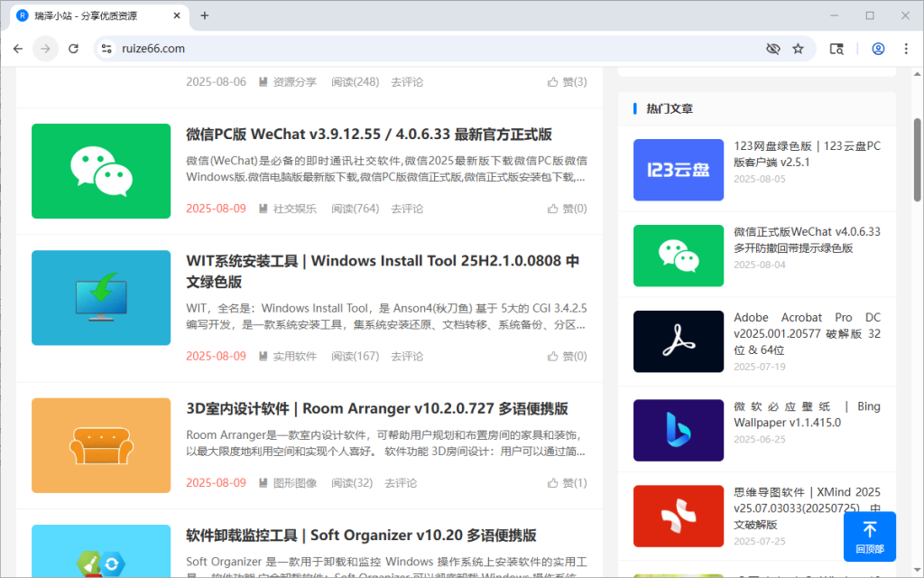The image size is (924, 578).
Task: Click 去评论 on the 2025-08-06 post
Action: coord(407,82)
